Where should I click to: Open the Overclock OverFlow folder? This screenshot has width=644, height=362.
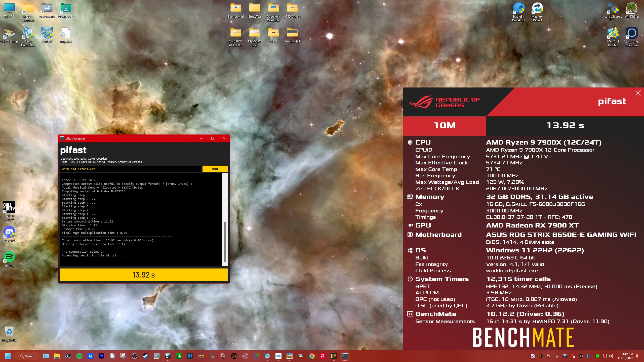[273, 13]
